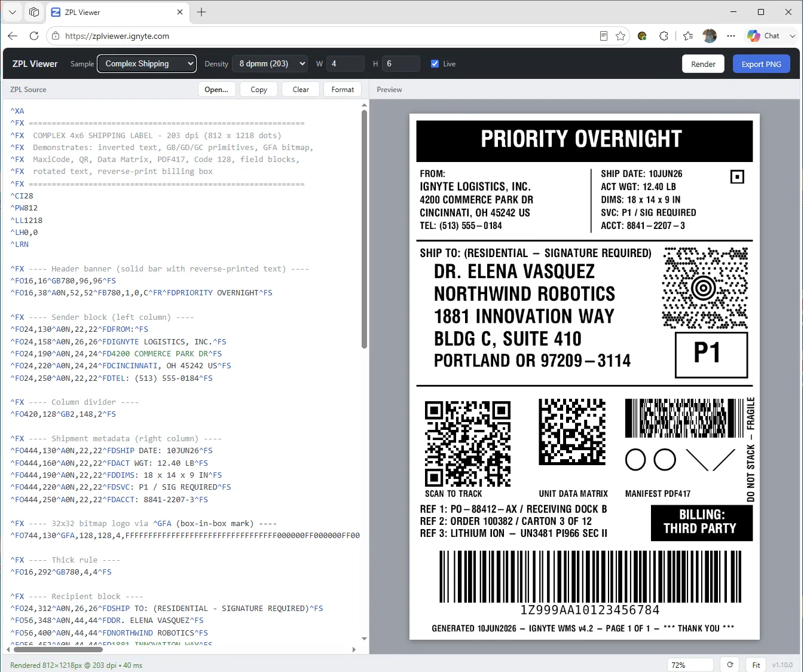Screen dimensions: 804x672
Task: Click the label width W field
Action: point(346,63)
